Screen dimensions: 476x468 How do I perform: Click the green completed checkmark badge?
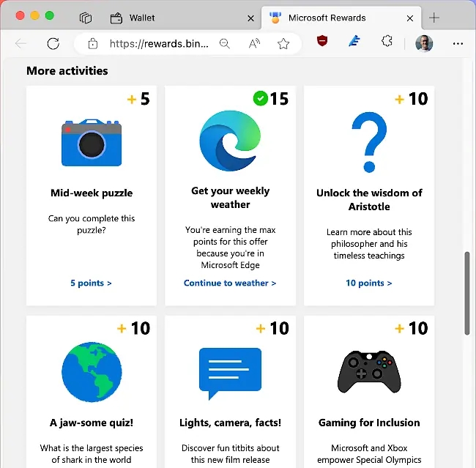260,98
